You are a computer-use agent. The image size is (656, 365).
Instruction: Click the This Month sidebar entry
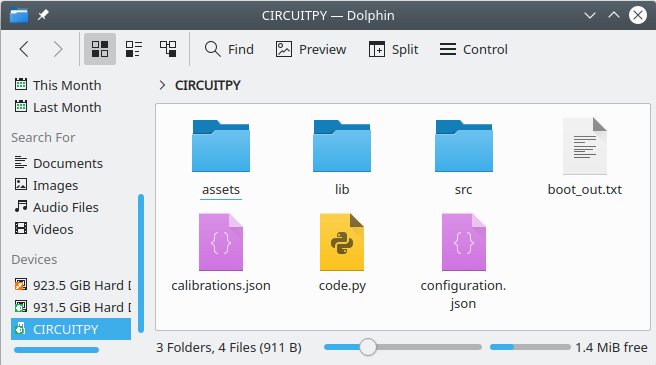pos(71,85)
